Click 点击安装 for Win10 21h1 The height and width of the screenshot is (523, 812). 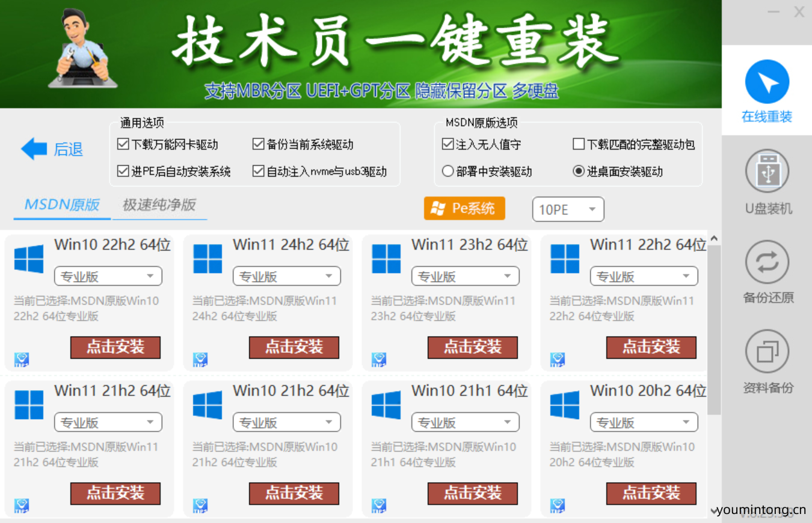pyautogui.click(x=473, y=494)
